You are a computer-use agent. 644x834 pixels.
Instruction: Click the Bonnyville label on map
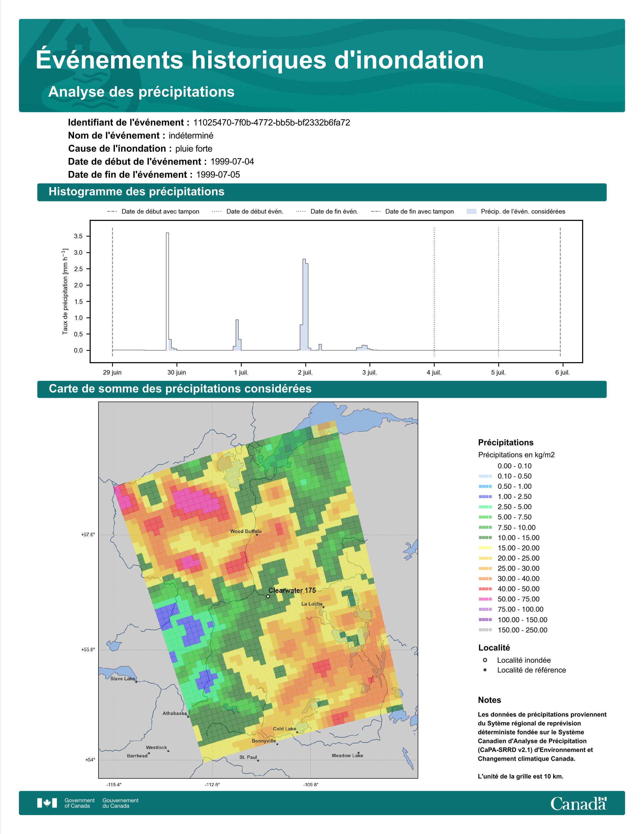[264, 741]
